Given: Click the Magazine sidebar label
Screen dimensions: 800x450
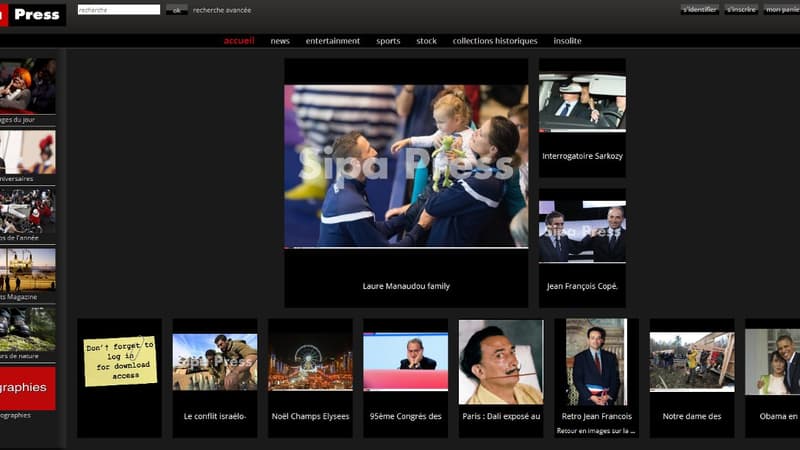Looking at the screenshot, I should (x=18, y=297).
